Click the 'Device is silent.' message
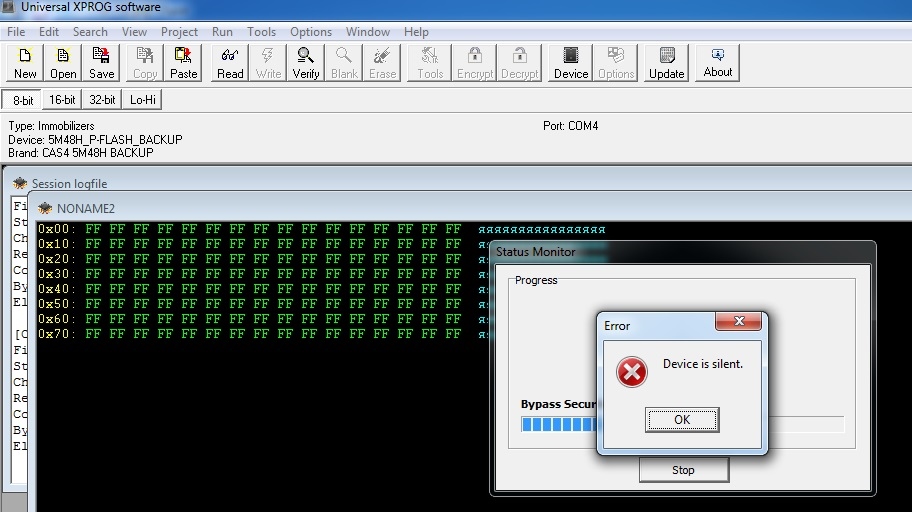This screenshot has height=512, width=912. (703, 364)
